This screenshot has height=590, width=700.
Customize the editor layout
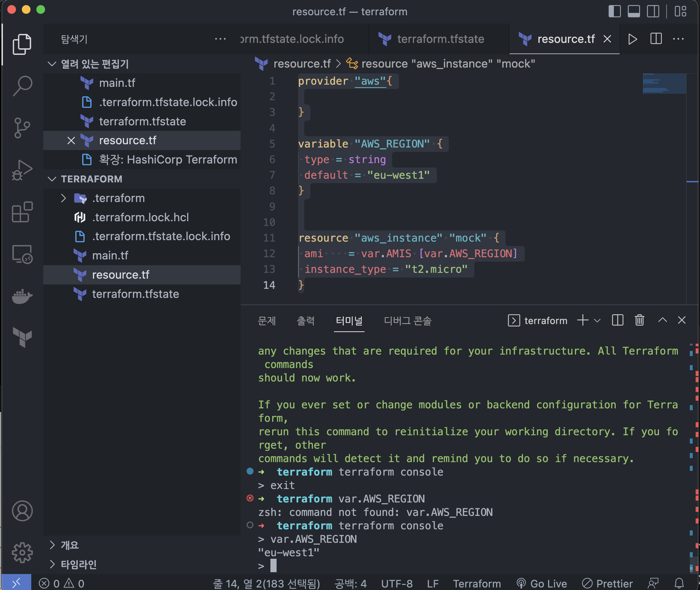point(680,11)
